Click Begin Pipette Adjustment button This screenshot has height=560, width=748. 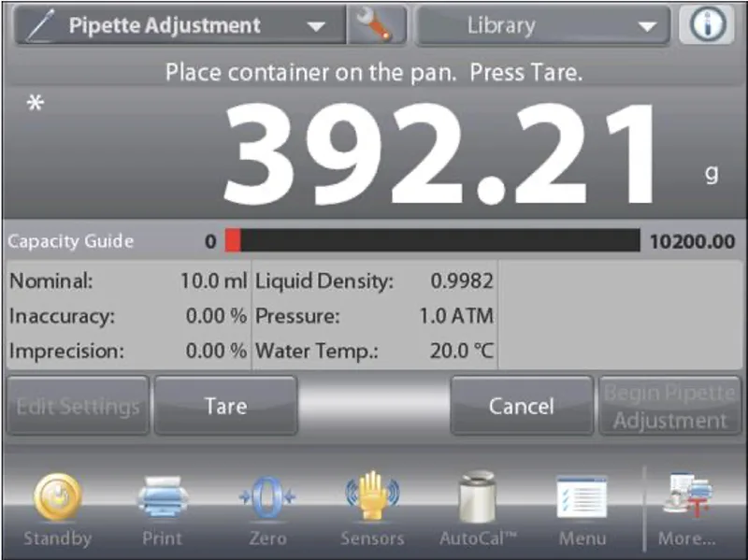coord(669,407)
